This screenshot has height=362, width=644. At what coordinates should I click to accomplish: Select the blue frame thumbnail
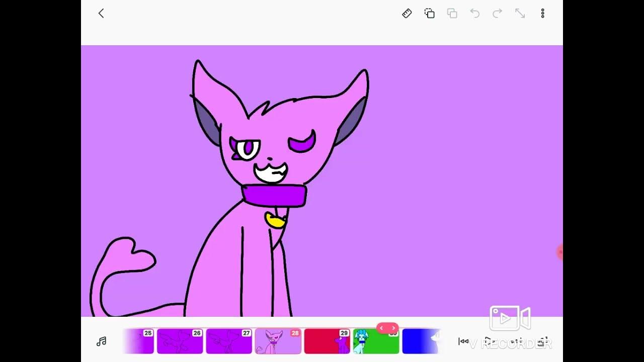421,341
